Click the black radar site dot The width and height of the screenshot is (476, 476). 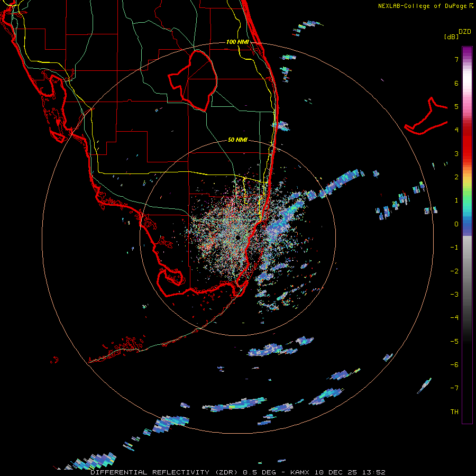pos(237,237)
